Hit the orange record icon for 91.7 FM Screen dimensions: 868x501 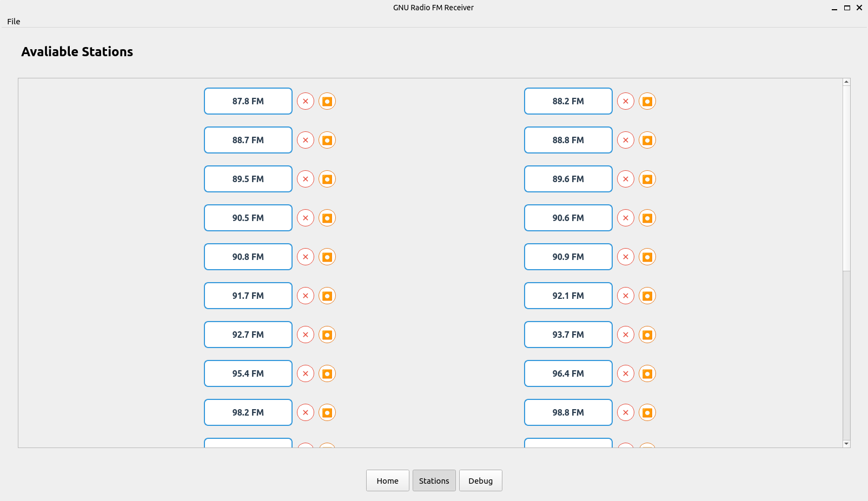[x=327, y=296]
